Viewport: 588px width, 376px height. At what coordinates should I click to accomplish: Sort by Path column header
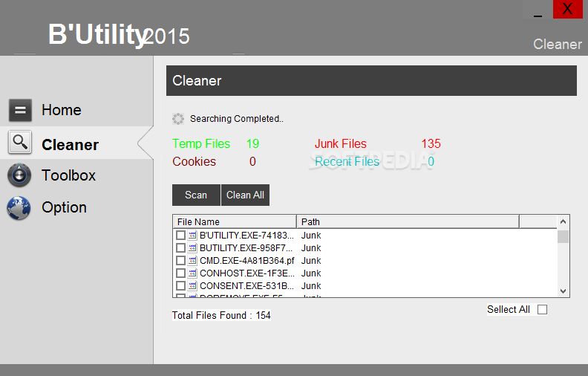[x=408, y=221]
